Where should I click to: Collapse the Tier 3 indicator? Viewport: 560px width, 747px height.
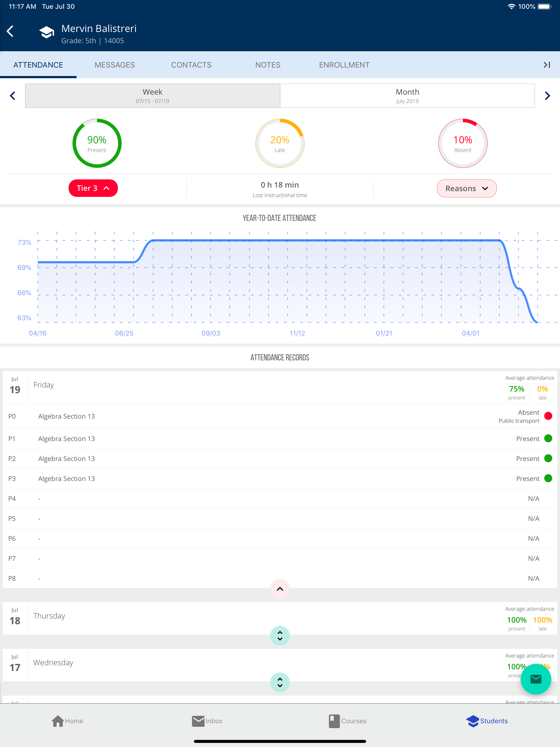point(93,188)
